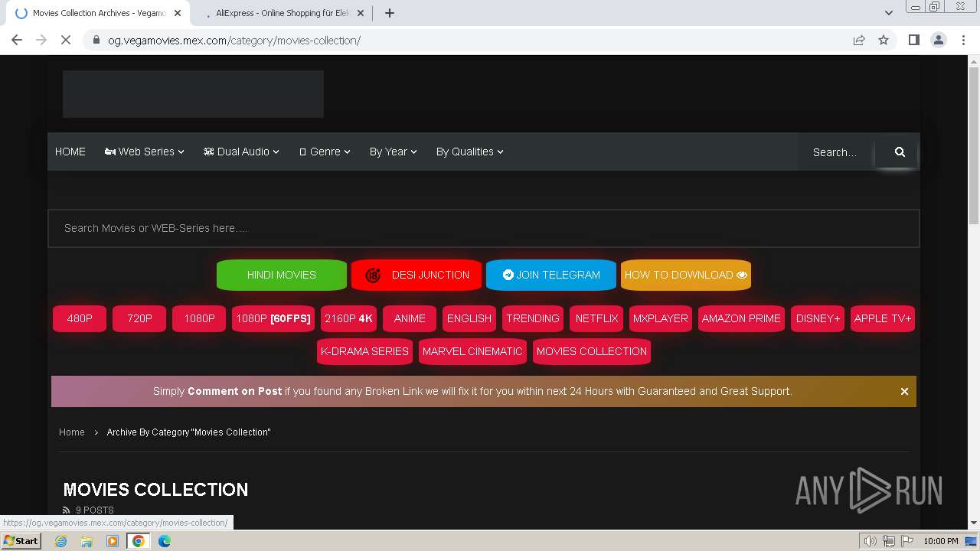Click the browser forward arrow
The height and width of the screenshot is (551, 980).
[x=41, y=40]
